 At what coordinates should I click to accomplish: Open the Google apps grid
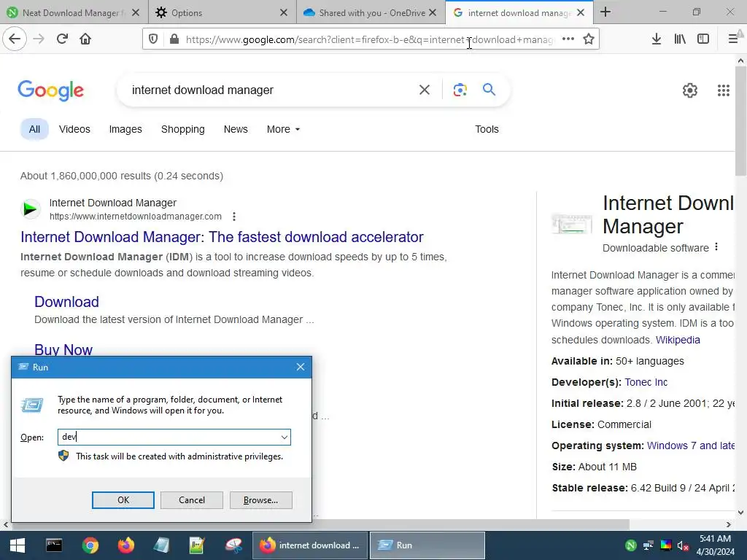point(724,90)
